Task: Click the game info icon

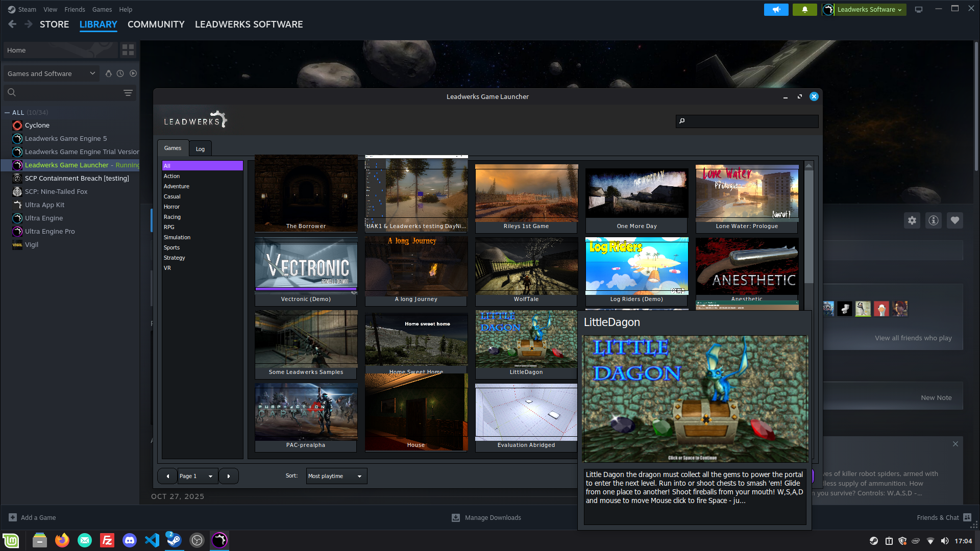Action: click(934, 220)
